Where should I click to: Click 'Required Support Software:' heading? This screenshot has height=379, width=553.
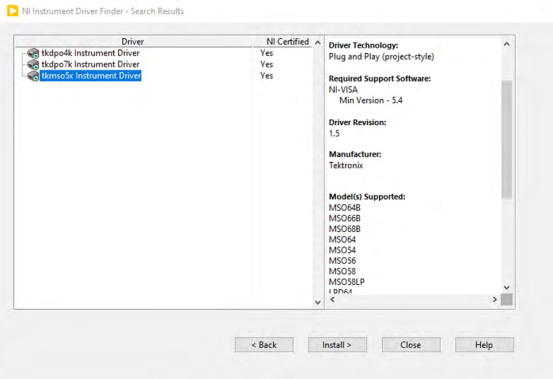click(x=380, y=79)
